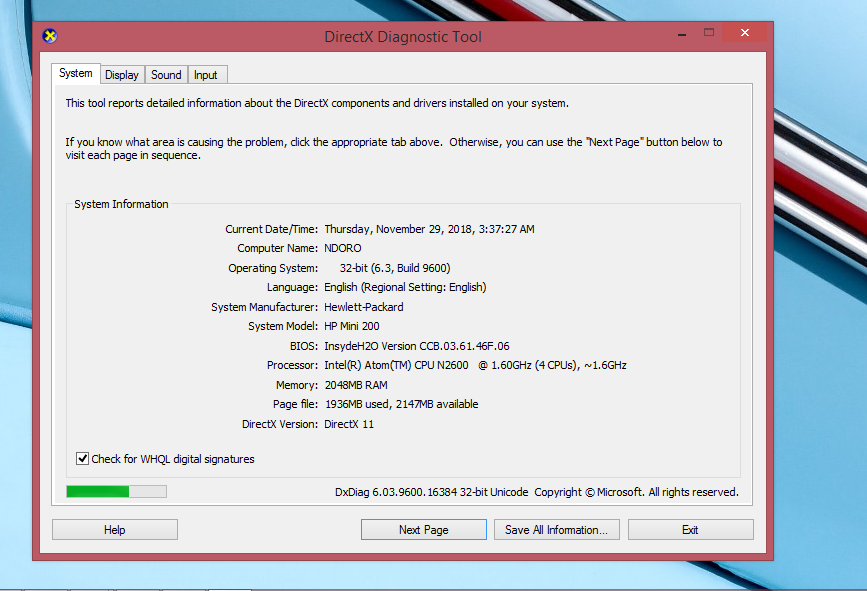The width and height of the screenshot is (867, 591).
Task: Select the System tab
Action: [x=75, y=73]
